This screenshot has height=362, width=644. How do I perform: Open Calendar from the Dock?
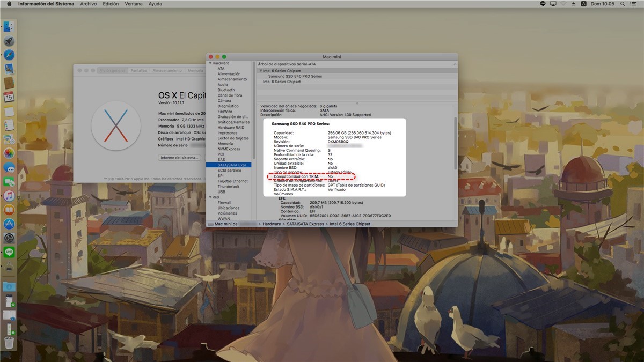pyautogui.click(x=9, y=97)
